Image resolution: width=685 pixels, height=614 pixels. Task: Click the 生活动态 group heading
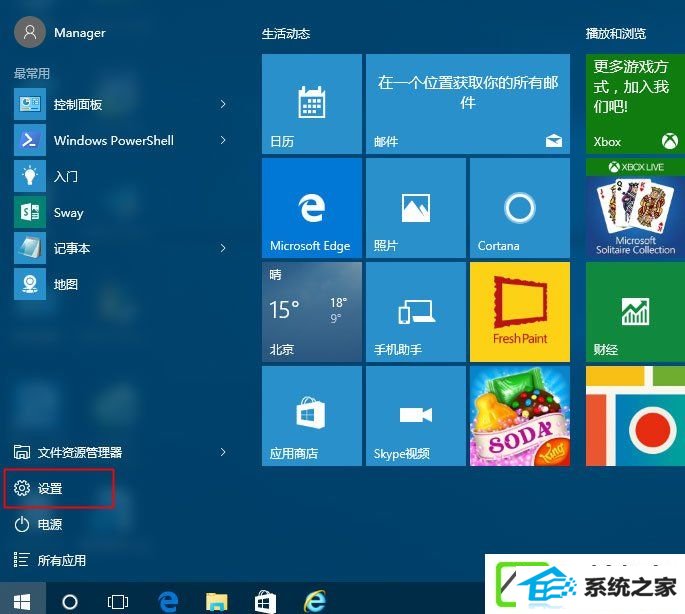(286, 34)
